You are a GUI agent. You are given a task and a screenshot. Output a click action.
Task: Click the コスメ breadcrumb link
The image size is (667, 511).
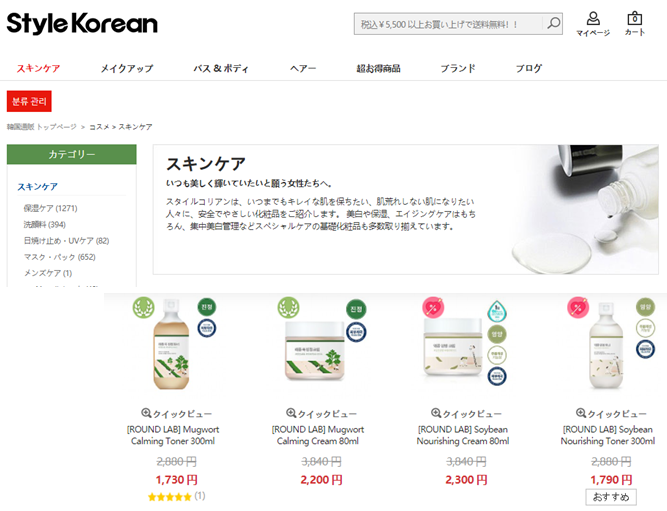[99, 127]
